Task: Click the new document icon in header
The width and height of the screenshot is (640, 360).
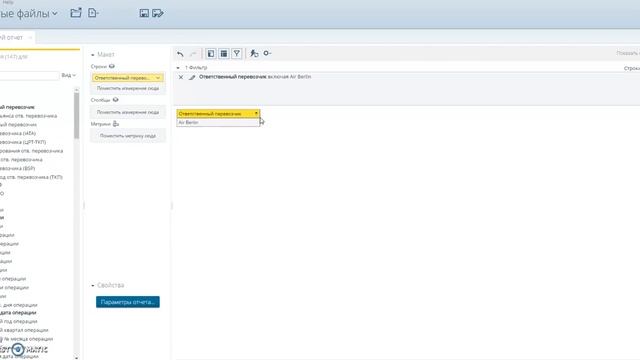Action: click(93, 13)
